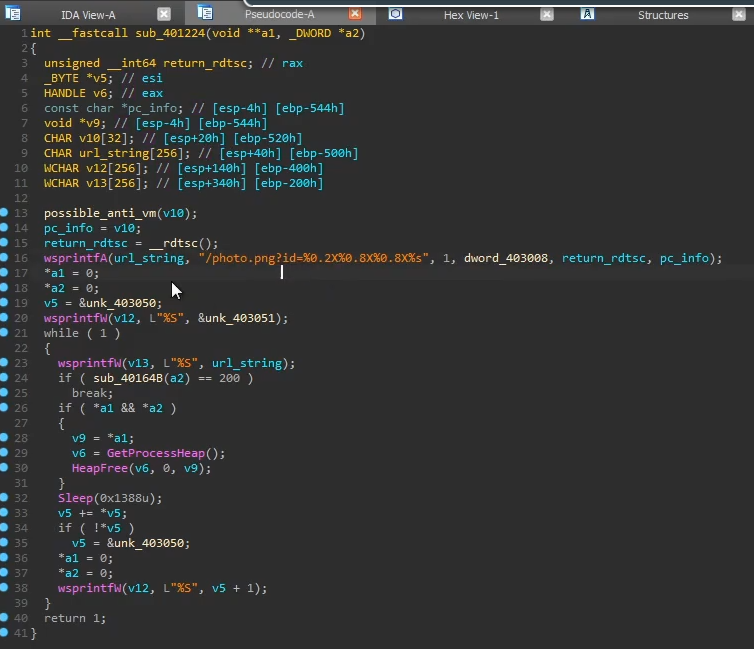The height and width of the screenshot is (649, 754).
Task: Switch to the Pseudocode-A tab
Action: 279,14
